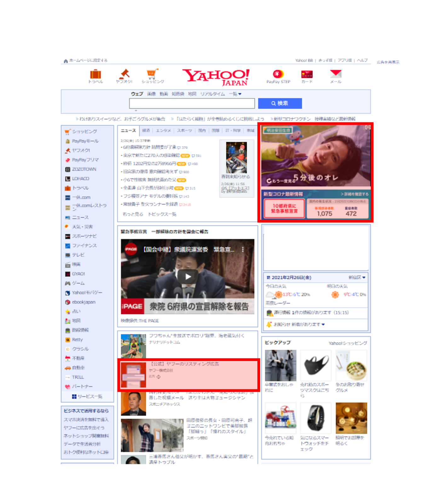Open 自動車 car icon in the sidebar
The image size is (436, 504).
(x=67, y=368)
